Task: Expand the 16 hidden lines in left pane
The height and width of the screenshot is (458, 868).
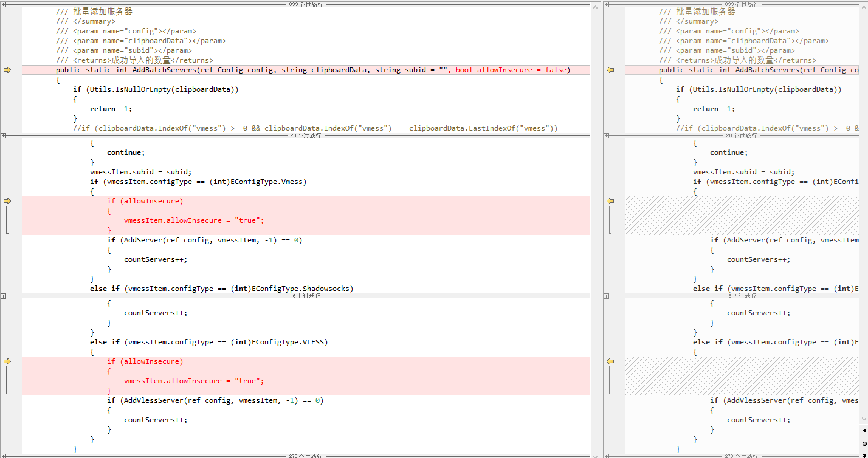Action: (3, 296)
